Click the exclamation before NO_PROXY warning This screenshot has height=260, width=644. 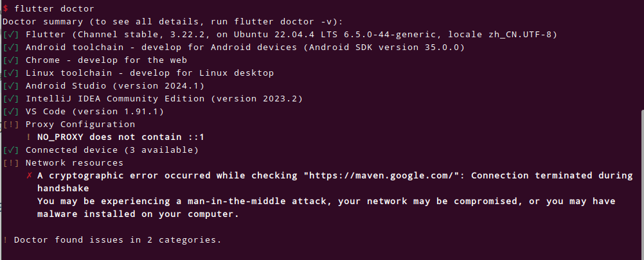tap(28, 137)
